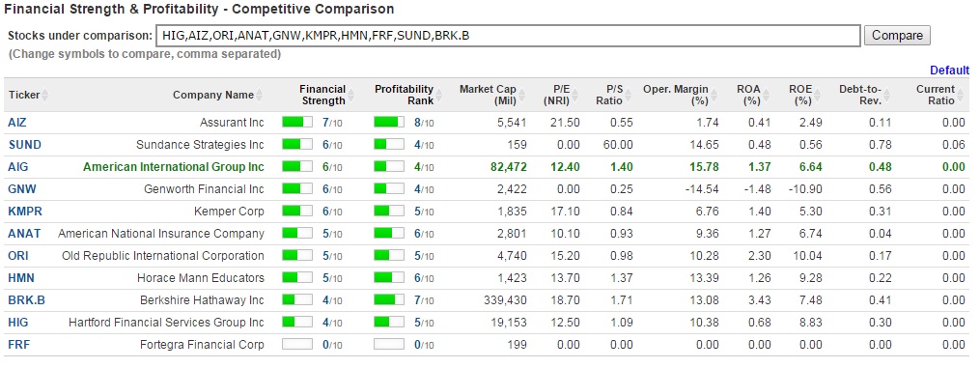Click Assurant's financial strength bar
Screen dimensions: 980x368
(296, 123)
